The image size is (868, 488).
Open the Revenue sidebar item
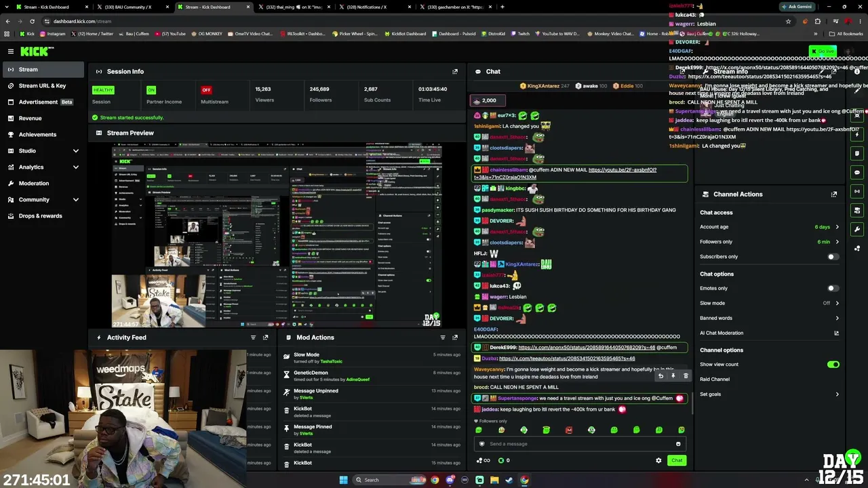[43, 118]
